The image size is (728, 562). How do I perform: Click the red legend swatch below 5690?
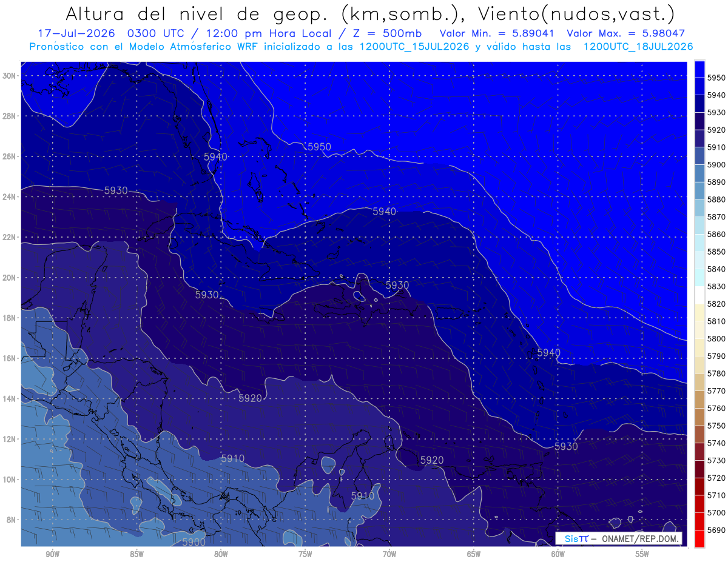[x=699, y=538]
